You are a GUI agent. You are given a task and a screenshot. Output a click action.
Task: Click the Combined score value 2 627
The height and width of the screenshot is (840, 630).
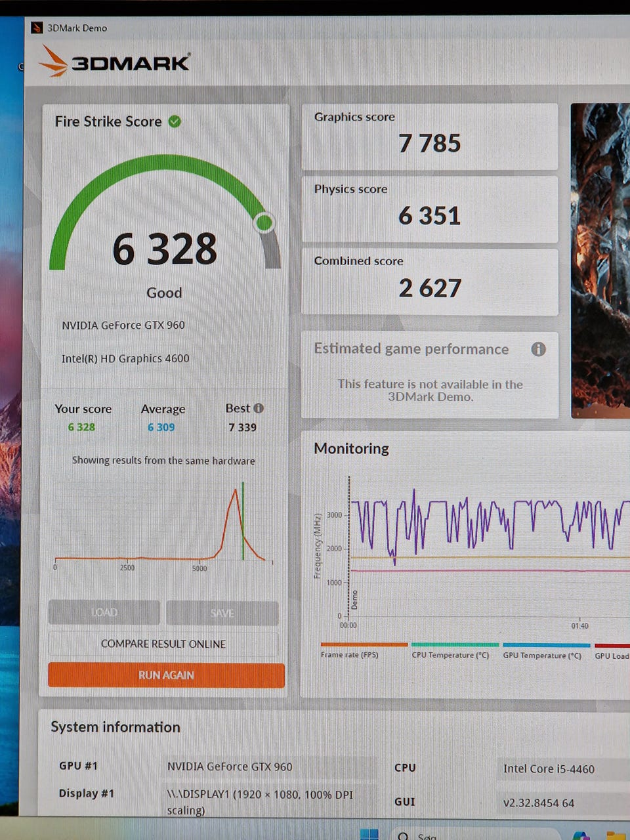[x=430, y=287]
